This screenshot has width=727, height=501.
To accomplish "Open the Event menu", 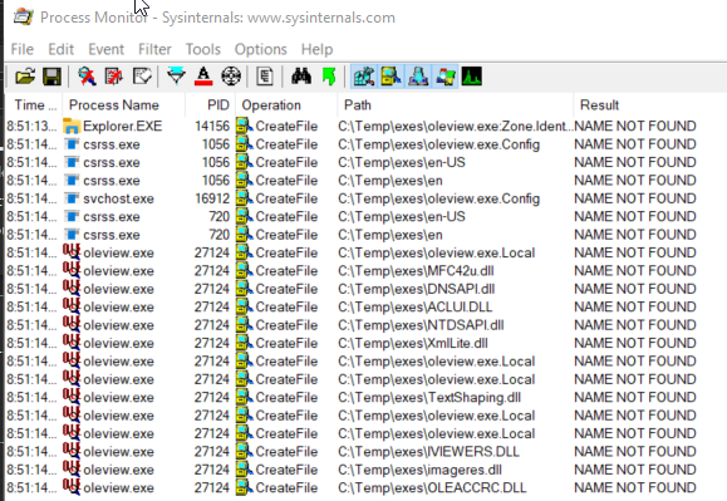I will 106,49.
